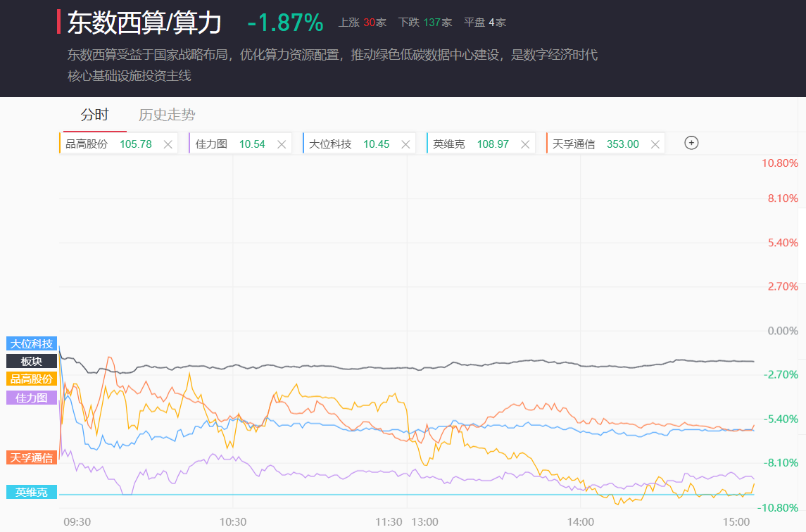The image size is (806, 532).
Task: Click the 佳力图 purple legend label
Action: coord(32,398)
